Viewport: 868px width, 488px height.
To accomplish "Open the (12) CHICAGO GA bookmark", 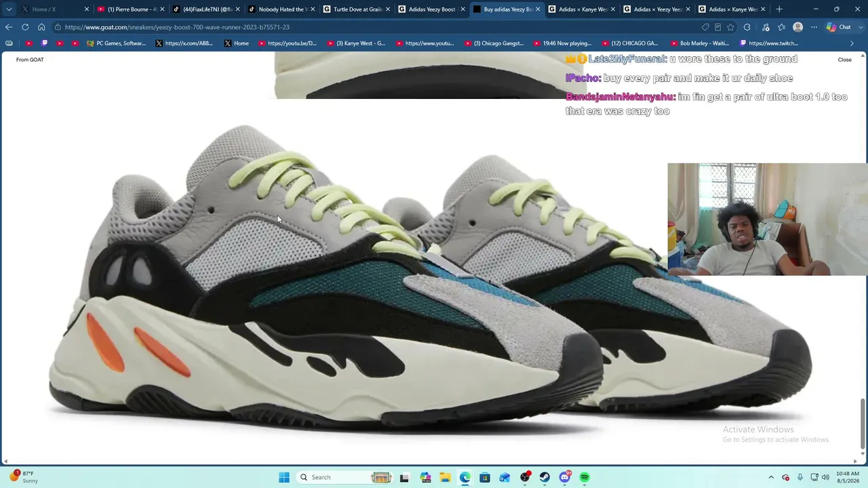I will 630,43.
